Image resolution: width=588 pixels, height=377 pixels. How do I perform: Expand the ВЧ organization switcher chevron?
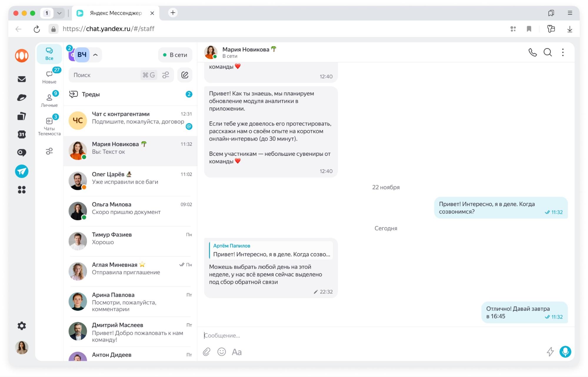95,55
